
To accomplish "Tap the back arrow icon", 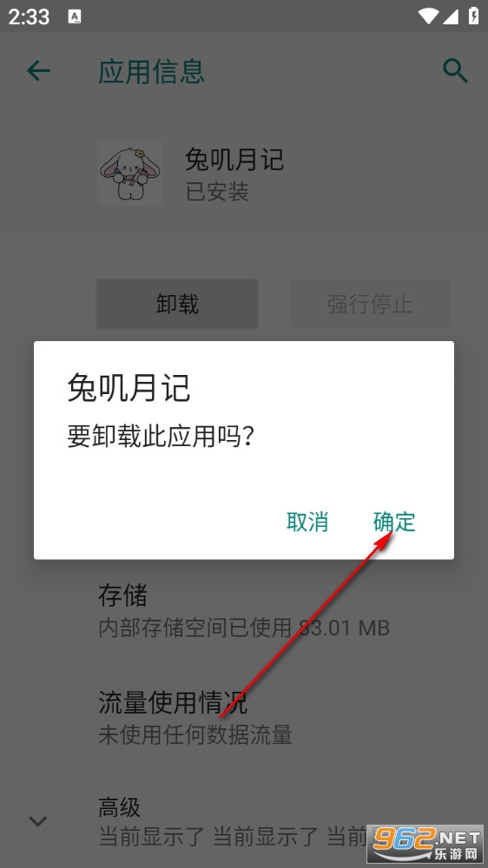I will tap(38, 71).
